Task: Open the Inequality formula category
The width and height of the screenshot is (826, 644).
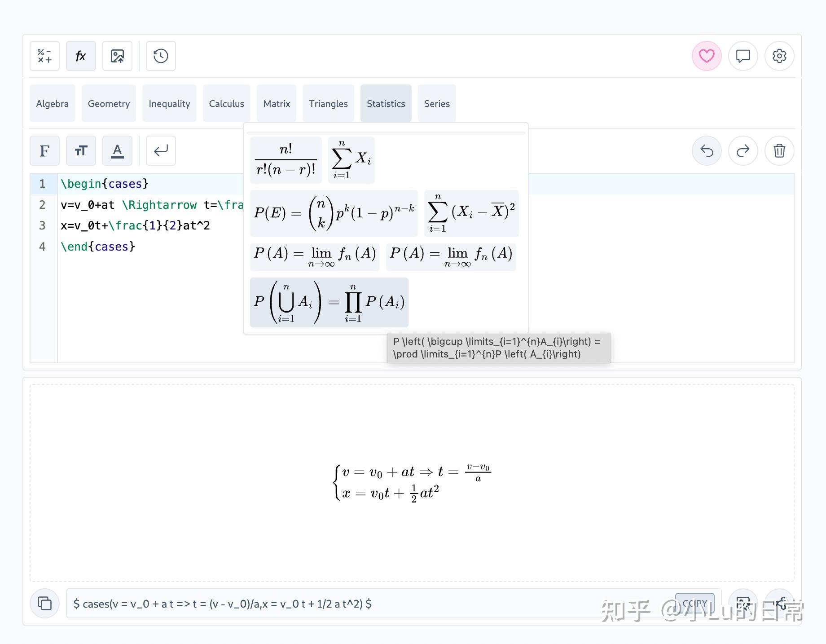Action: point(169,103)
